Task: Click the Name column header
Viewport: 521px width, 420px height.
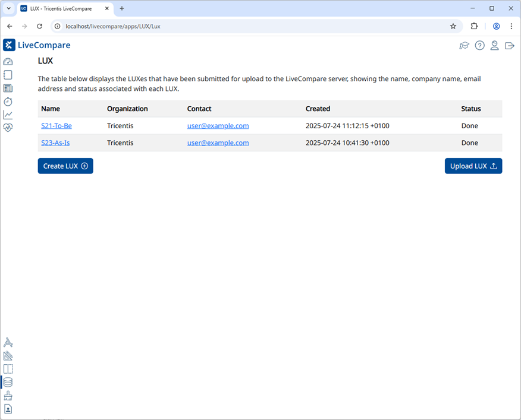Action: (x=51, y=109)
